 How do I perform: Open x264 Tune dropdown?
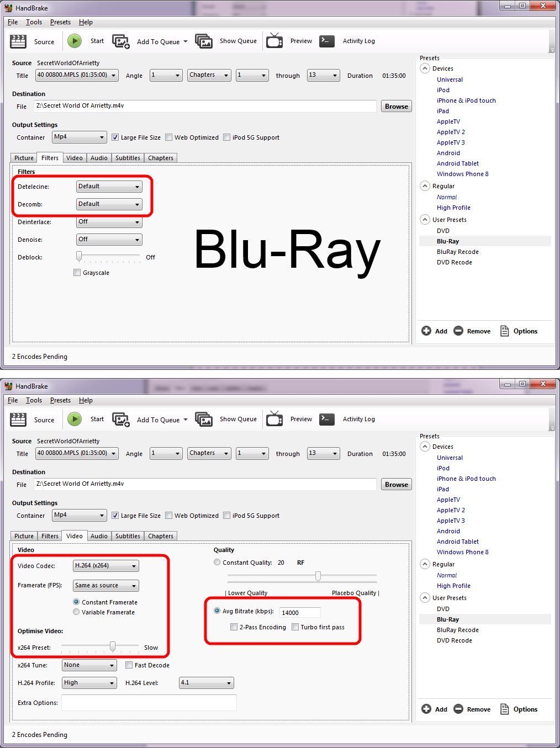[89, 665]
